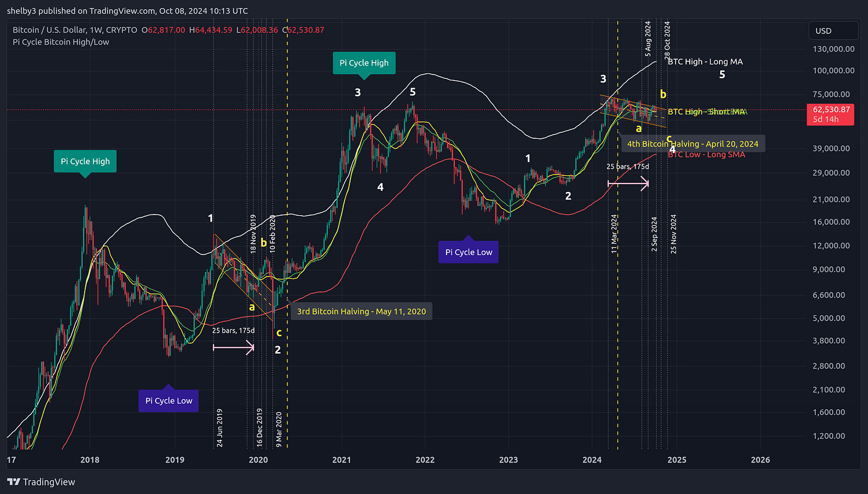Click the 'BTC High - Long MA' line label
Image resolution: width=868 pixels, height=494 pixels.
click(705, 61)
